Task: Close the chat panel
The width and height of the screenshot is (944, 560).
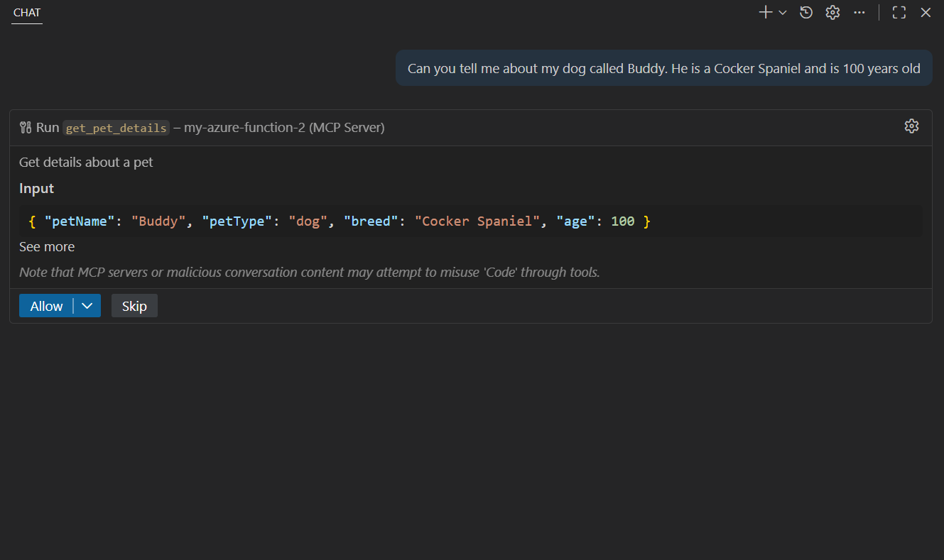Action: click(926, 12)
